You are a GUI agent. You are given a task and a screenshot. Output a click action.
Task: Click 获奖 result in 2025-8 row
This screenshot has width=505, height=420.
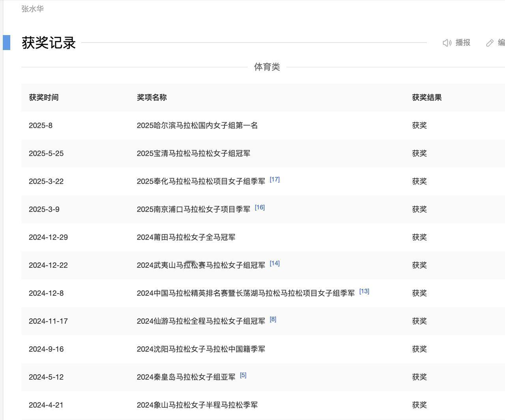[419, 125]
